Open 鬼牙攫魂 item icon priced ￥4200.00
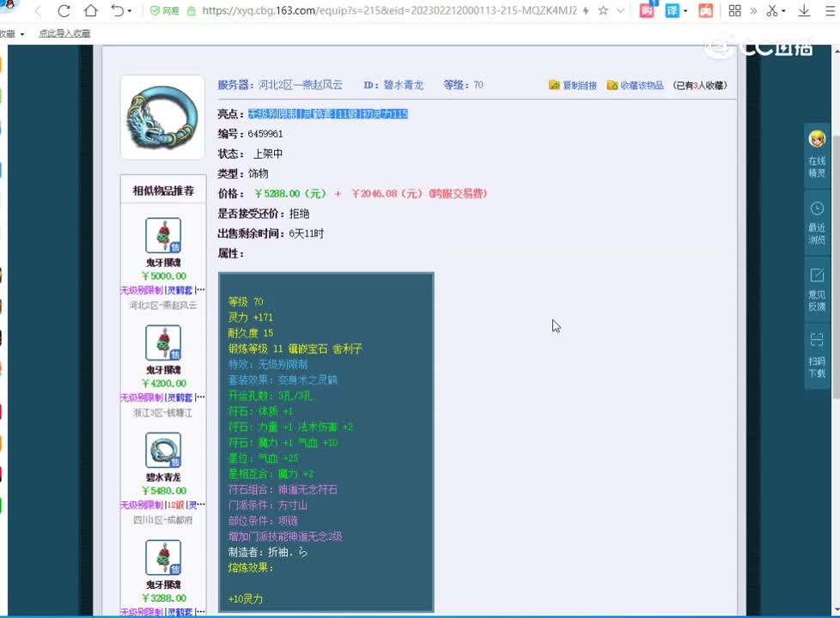 [163, 342]
